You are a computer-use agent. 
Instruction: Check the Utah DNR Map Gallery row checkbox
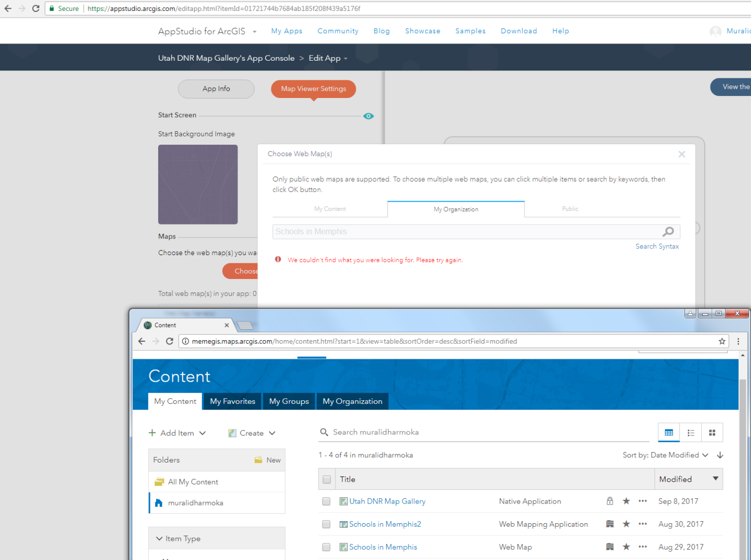(x=326, y=501)
